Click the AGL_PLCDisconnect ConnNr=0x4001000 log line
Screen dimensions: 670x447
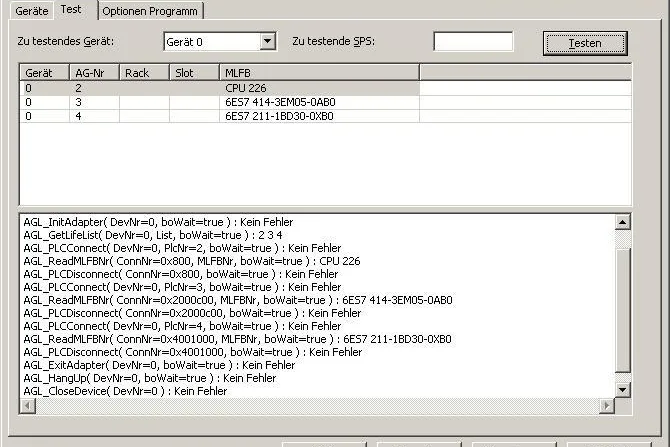point(192,352)
